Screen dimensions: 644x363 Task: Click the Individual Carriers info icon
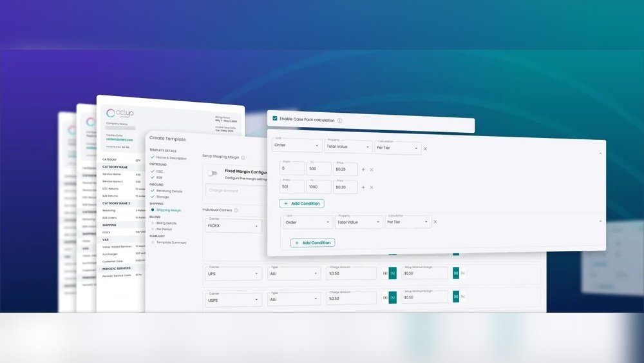[236, 210]
